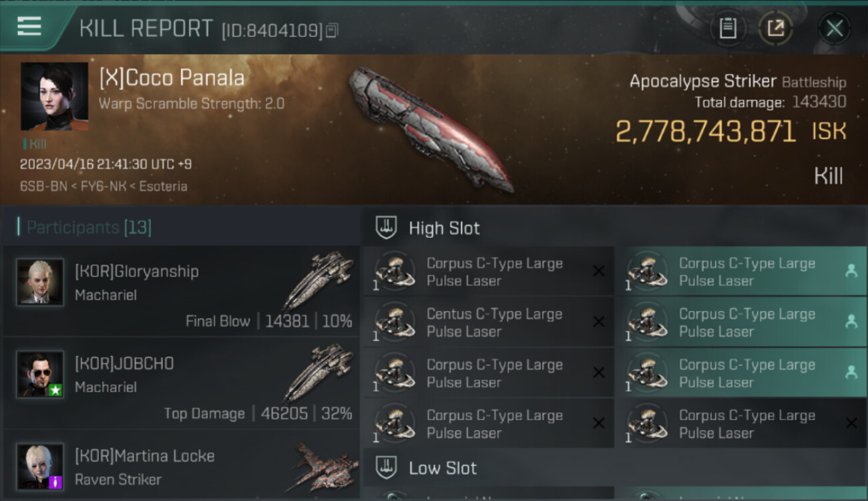Close the kill report window

pyautogui.click(x=834, y=28)
